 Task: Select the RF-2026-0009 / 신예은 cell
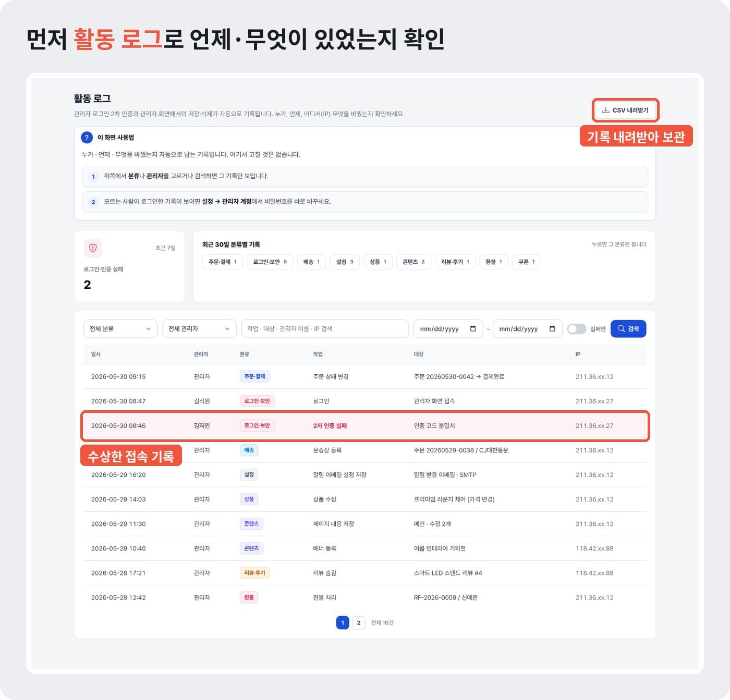tap(446, 597)
